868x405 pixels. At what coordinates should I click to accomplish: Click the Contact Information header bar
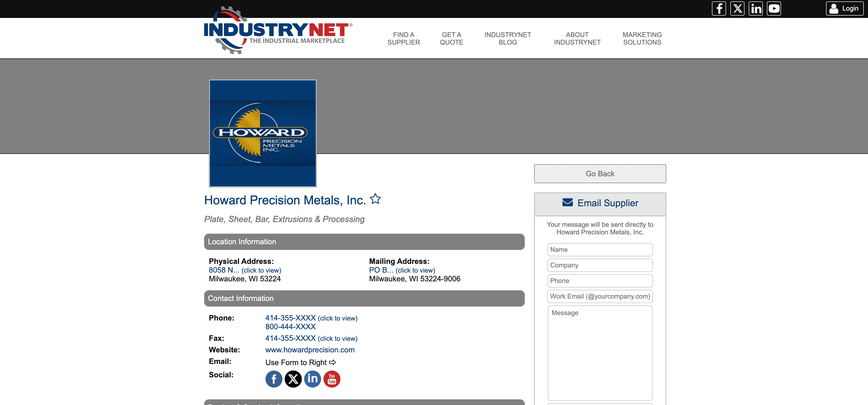(x=364, y=298)
